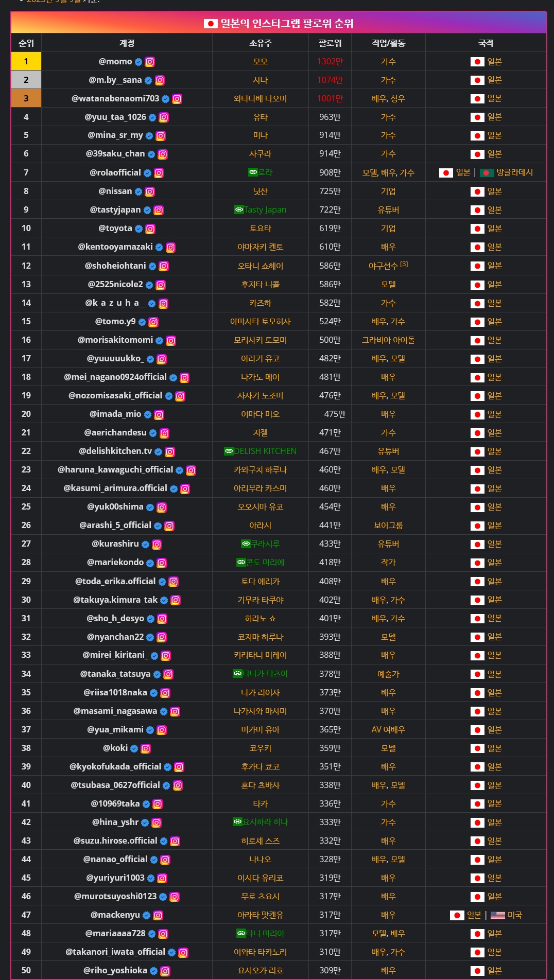Click the Japan flag in the table title

click(x=211, y=24)
